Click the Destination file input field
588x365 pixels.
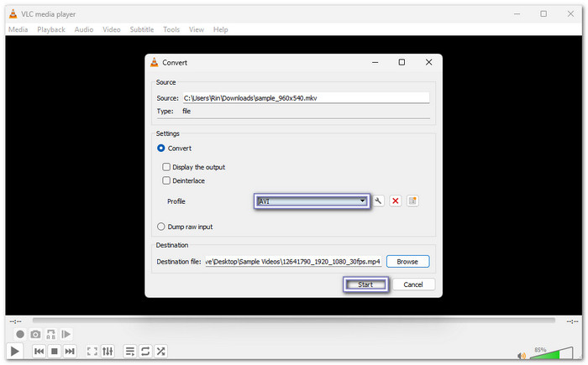293,262
